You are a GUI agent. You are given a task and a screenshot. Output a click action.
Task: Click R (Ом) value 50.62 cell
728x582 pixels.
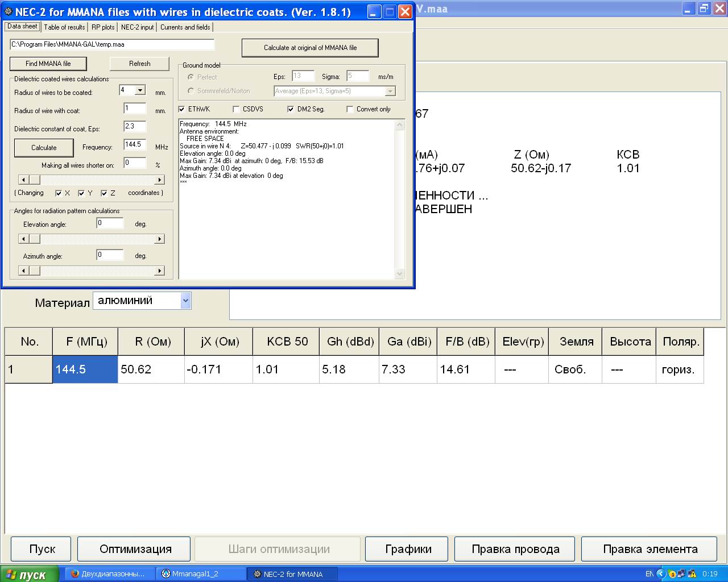151,369
